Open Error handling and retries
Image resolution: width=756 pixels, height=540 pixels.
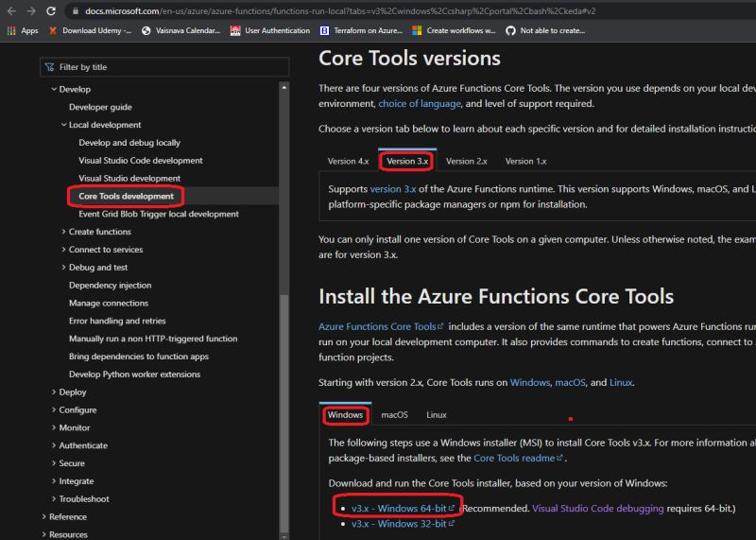[x=117, y=321]
